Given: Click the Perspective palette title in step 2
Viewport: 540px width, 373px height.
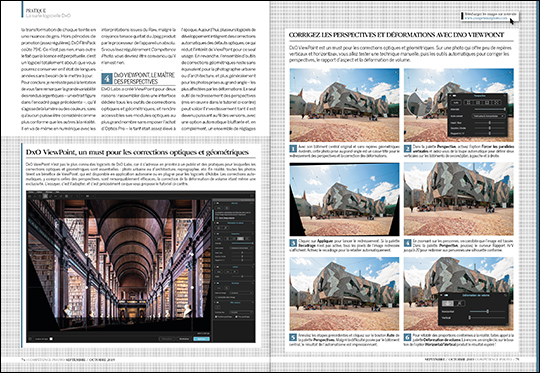Looking at the screenshot, I should pos(480,96).
